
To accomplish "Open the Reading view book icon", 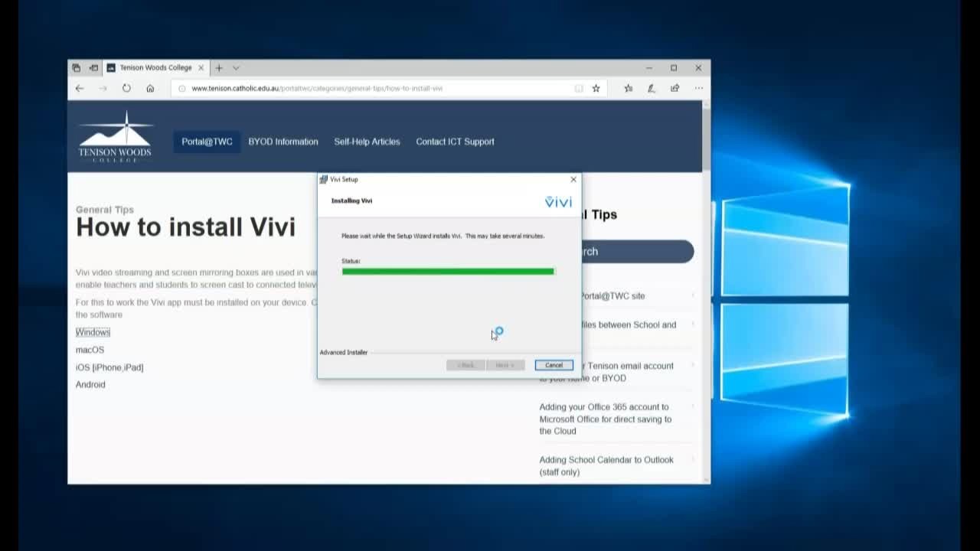I will pos(579,88).
